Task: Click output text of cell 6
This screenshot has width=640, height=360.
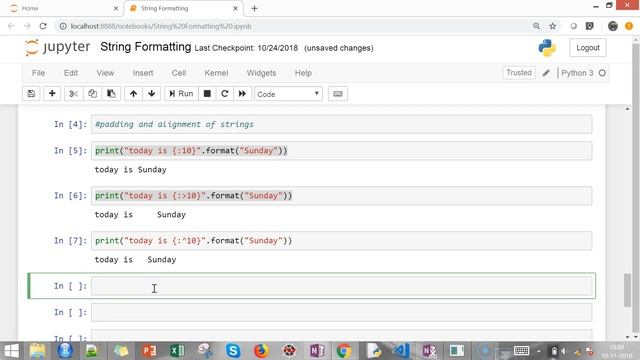Action: point(140,215)
